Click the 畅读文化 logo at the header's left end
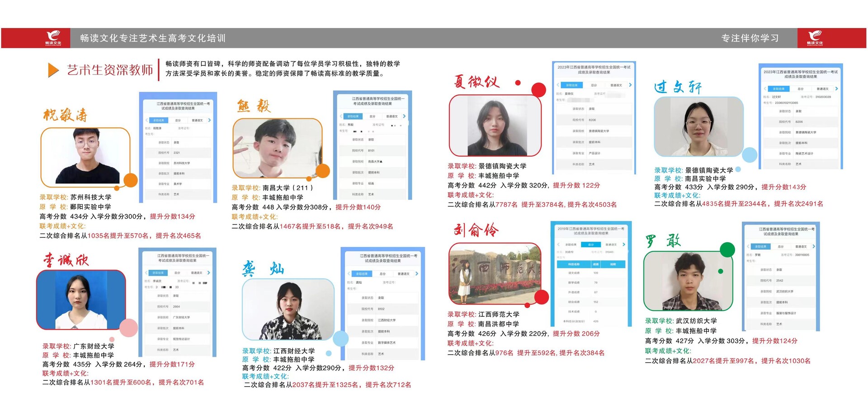 [53, 38]
